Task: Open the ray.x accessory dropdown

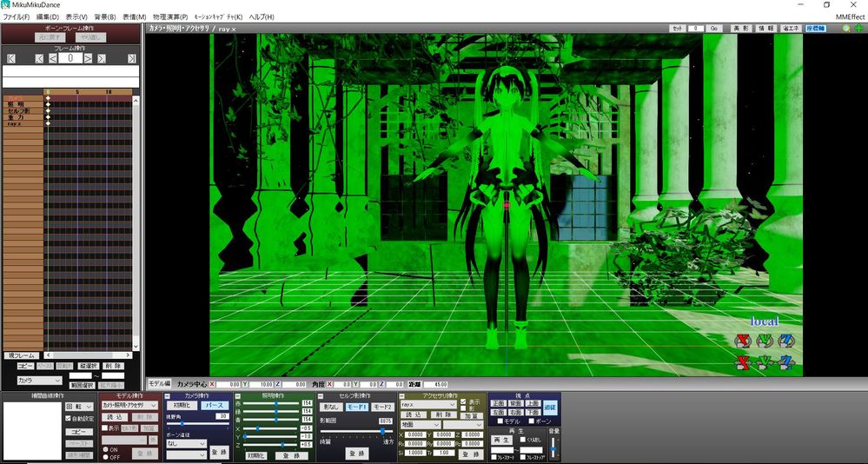Action: click(x=427, y=405)
